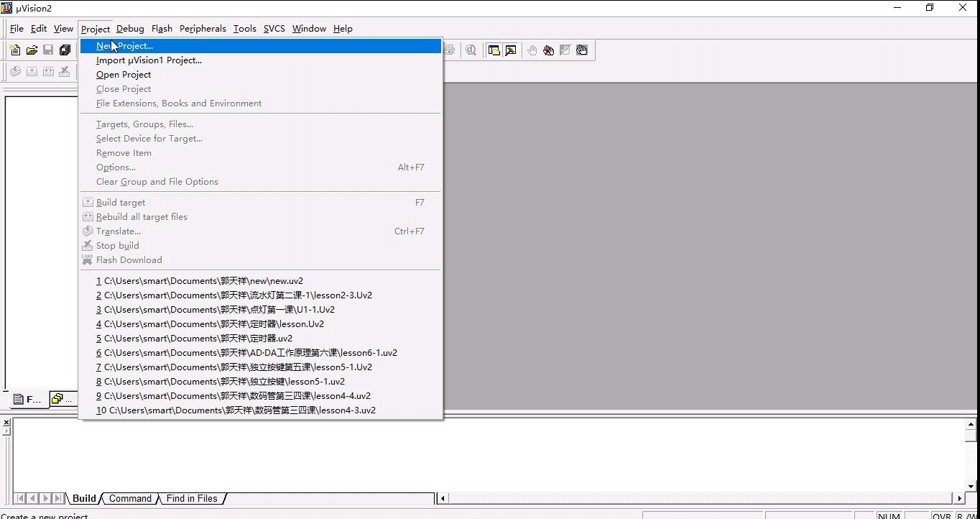
Task: Open the Peripherals menu
Action: (x=203, y=29)
